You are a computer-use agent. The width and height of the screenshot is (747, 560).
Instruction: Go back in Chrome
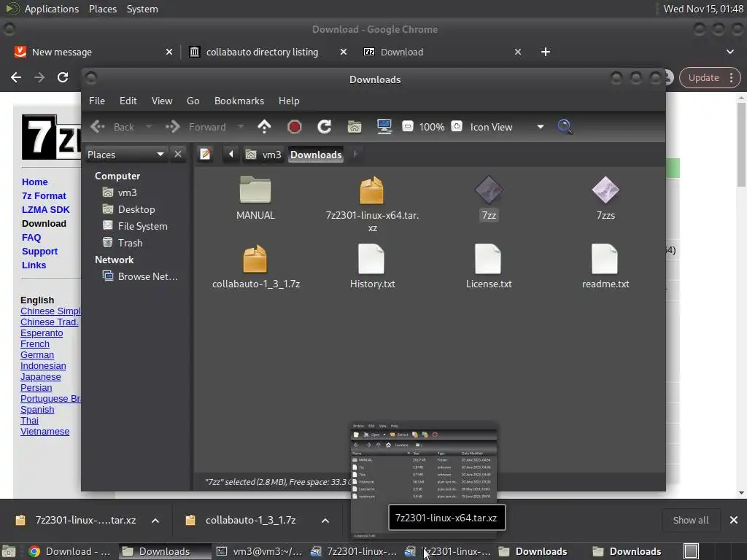16,77
